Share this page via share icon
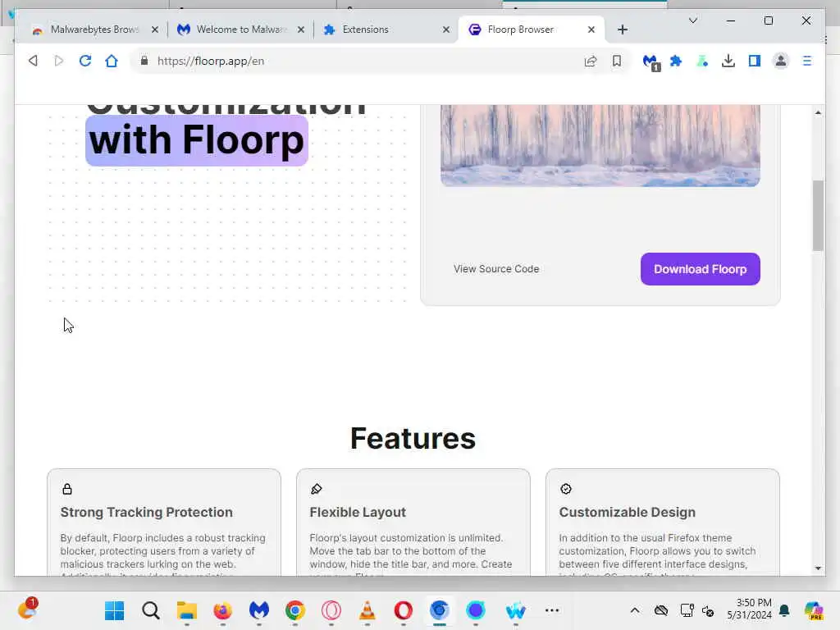This screenshot has height=630, width=840. point(591,61)
